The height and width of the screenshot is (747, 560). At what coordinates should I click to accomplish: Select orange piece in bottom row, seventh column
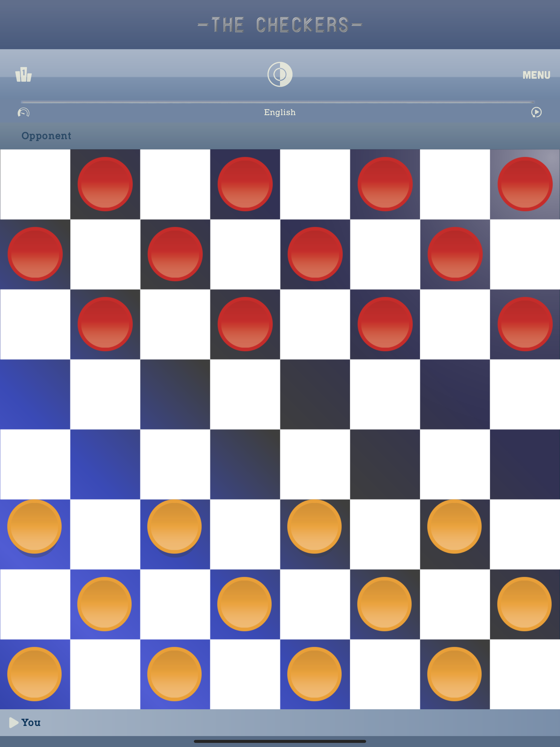click(x=454, y=674)
